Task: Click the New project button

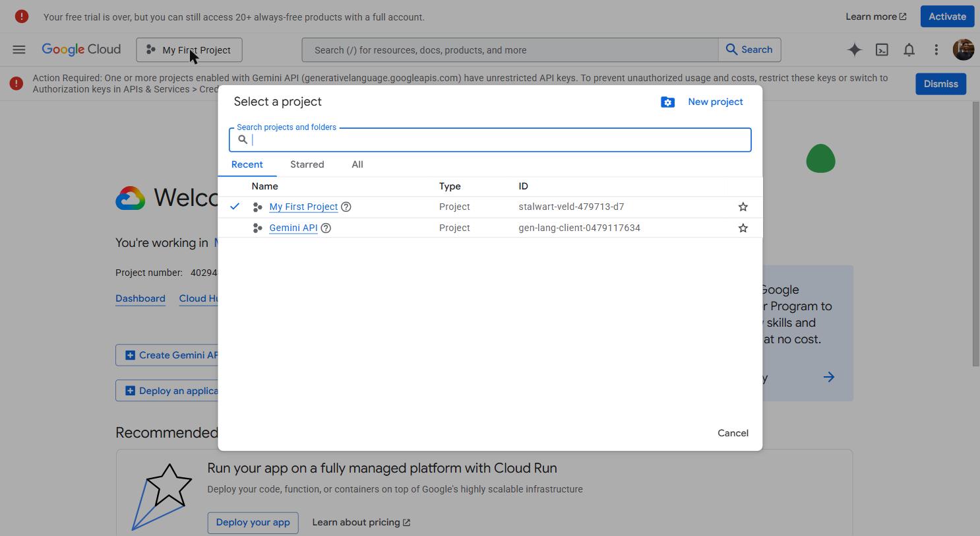Action: [716, 102]
